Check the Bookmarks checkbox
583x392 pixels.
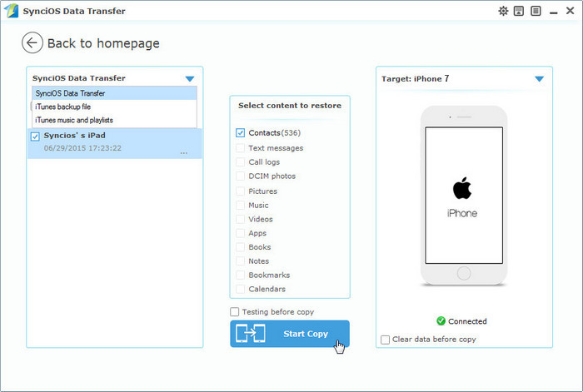tap(240, 275)
